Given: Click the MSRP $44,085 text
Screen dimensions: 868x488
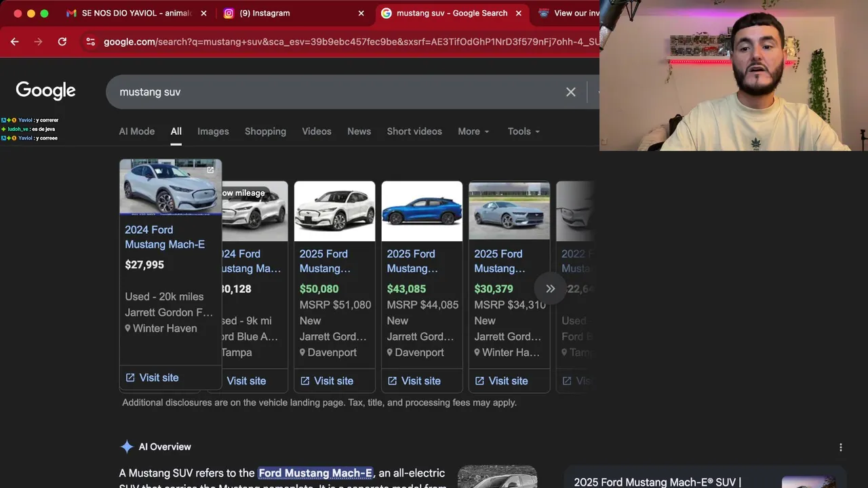Looking at the screenshot, I should (423, 305).
